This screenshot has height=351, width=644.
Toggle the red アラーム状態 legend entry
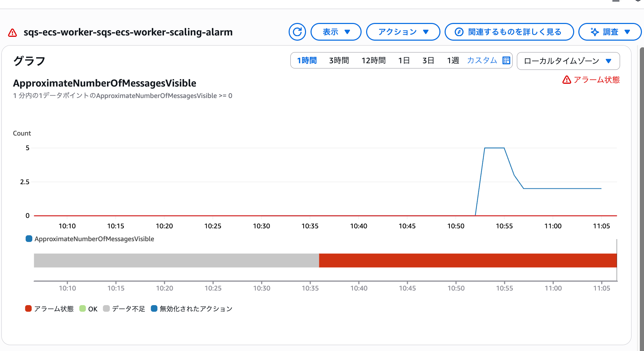(x=28, y=309)
